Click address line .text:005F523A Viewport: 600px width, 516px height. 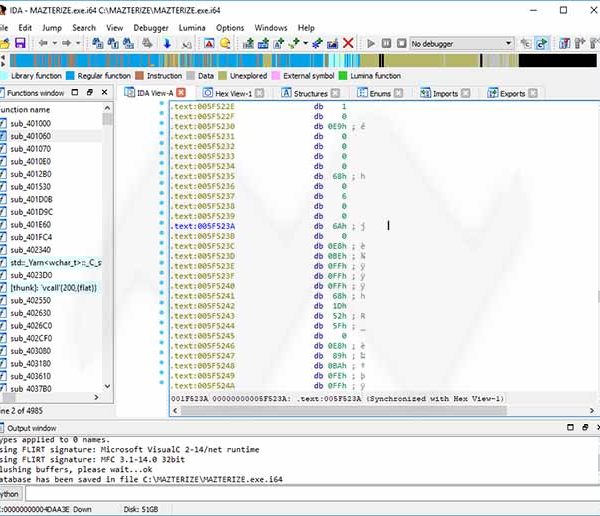[x=202, y=226]
